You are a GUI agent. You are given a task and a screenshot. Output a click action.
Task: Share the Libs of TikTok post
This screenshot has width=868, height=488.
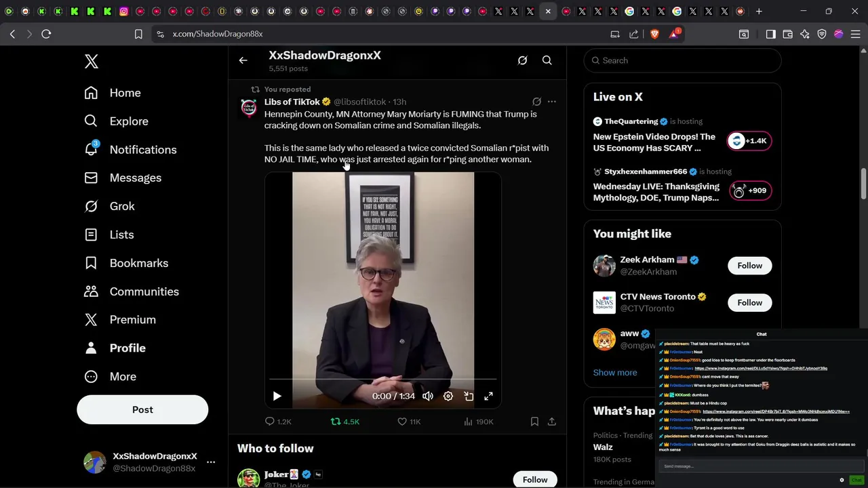(551, 422)
